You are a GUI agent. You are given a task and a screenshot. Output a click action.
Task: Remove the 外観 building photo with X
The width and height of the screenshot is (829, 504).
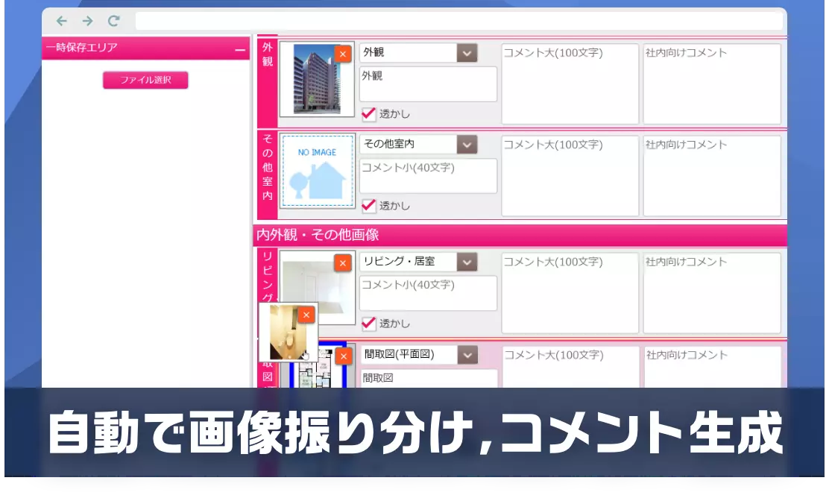pos(343,54)
